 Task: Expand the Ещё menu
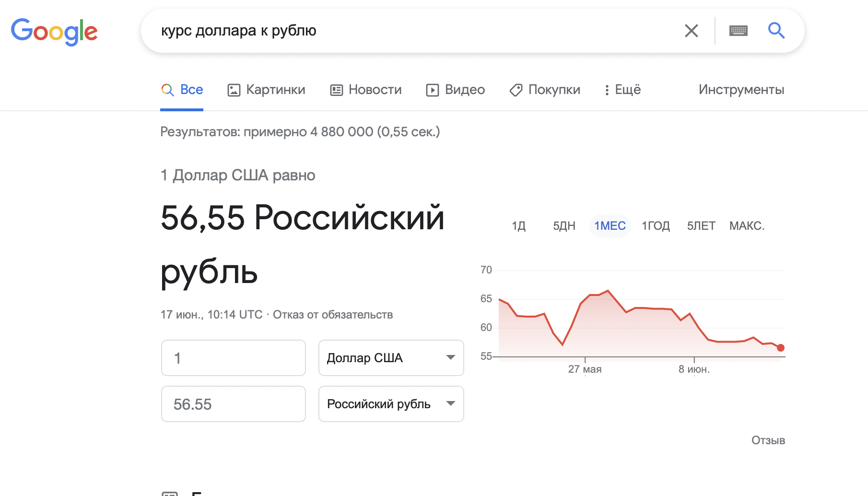(622, 90)
